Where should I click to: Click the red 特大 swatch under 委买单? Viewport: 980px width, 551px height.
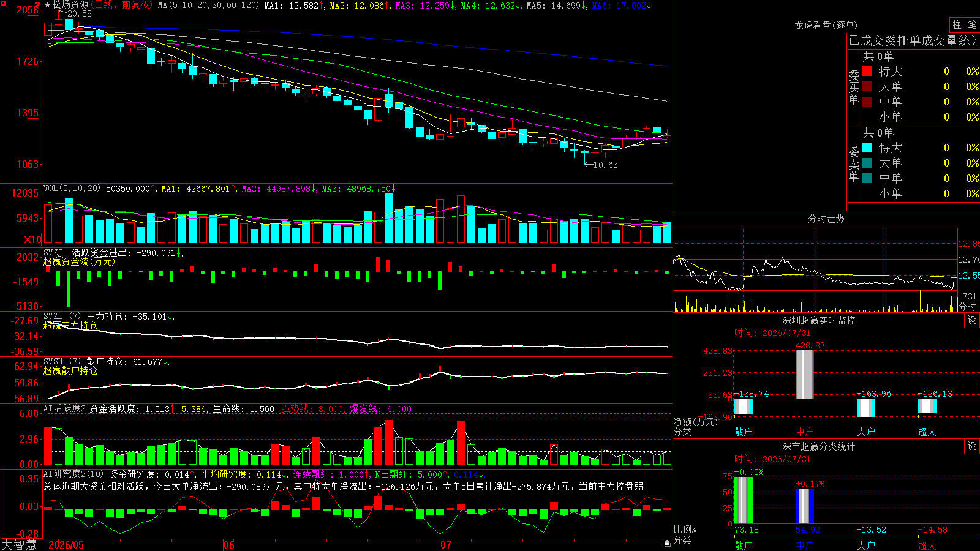click(867, 71)
